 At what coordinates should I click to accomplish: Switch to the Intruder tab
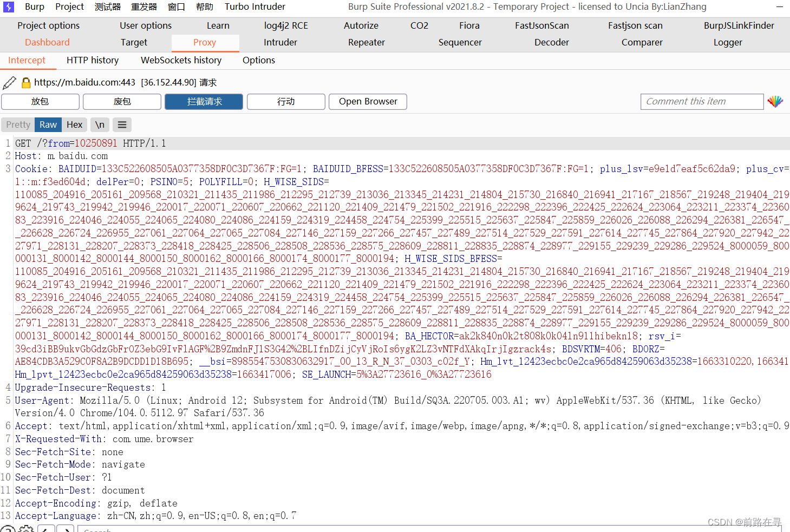(x=280, y=42)
